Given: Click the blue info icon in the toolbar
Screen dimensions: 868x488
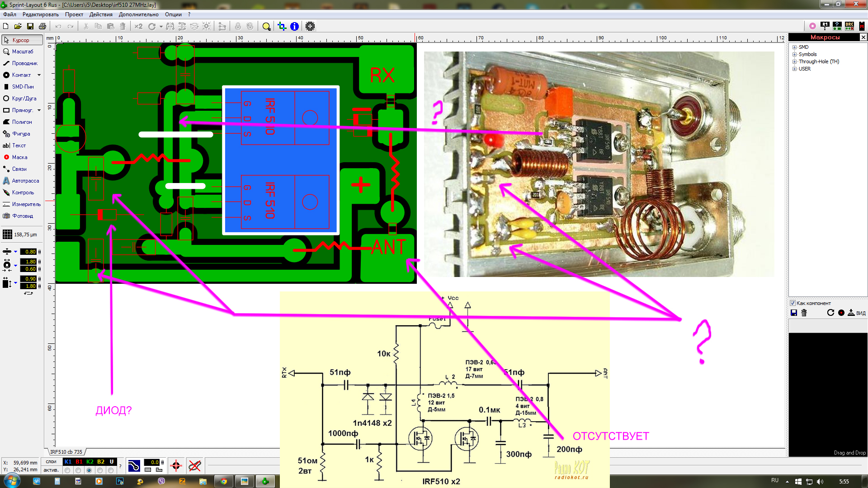Looking at the screenshot, I should (x=294, y=27).
